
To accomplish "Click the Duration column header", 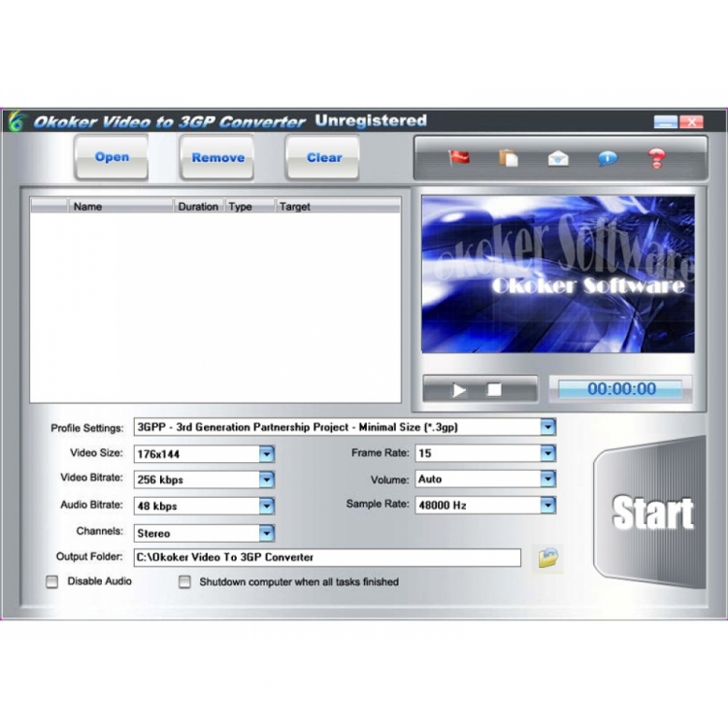I will point(199,206).
